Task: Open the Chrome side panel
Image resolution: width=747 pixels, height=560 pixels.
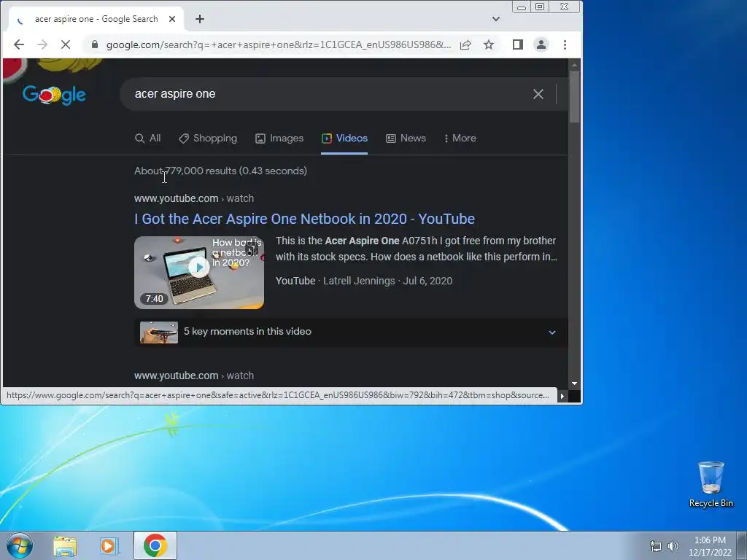Action: pos(518,44)
